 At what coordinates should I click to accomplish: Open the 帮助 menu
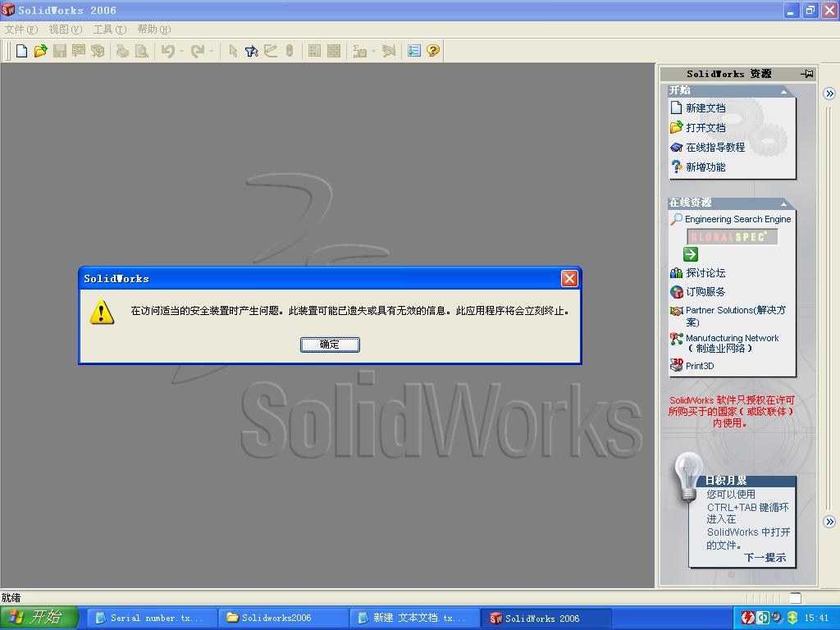pyautogui.click(x=154, y=30)
